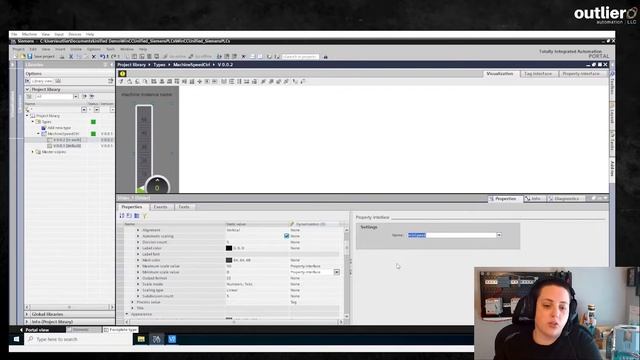The image size is (640, 360).
Task: Collapse the Types folder in library tree
Action: [33, 122]
